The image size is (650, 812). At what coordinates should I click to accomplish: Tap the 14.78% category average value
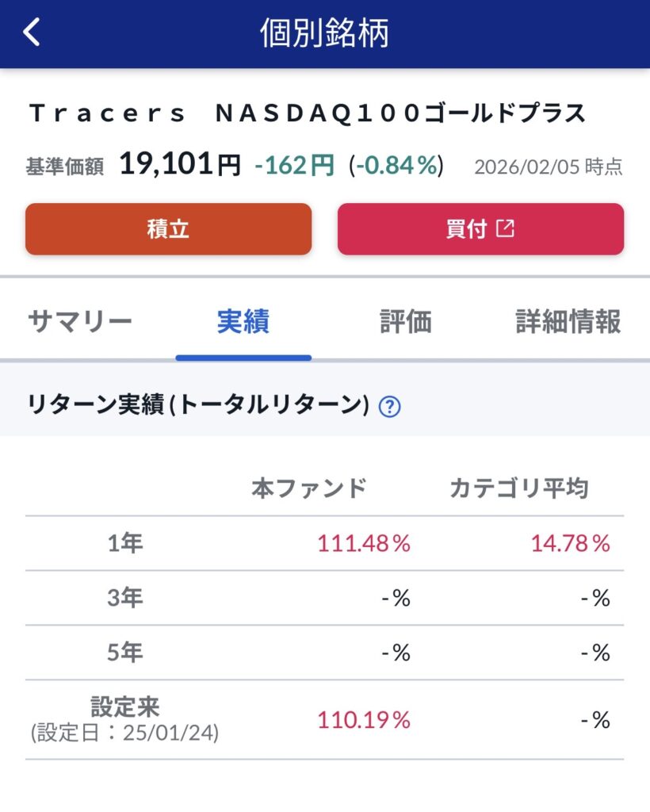(x=569, y=543)
